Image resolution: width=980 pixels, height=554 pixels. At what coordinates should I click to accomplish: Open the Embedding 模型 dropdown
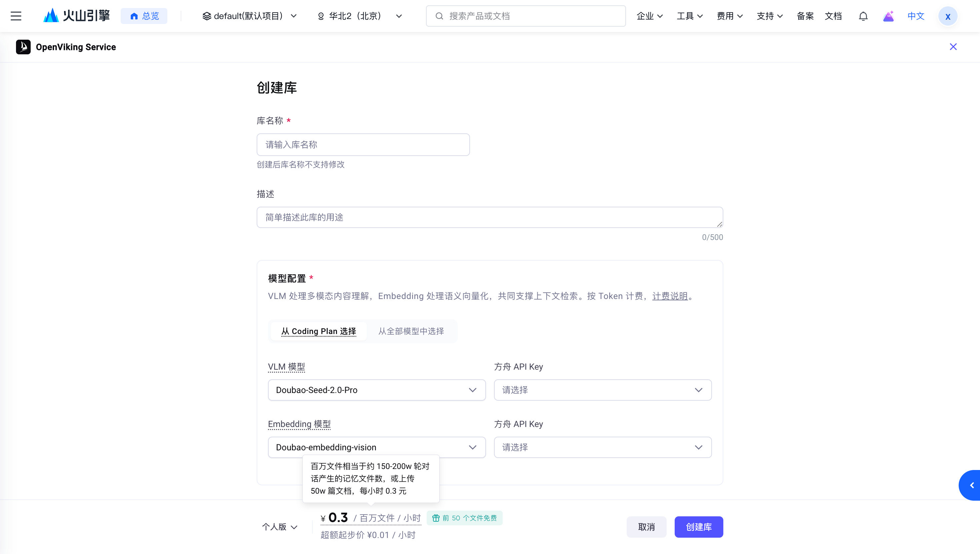[x=377, y=447]
